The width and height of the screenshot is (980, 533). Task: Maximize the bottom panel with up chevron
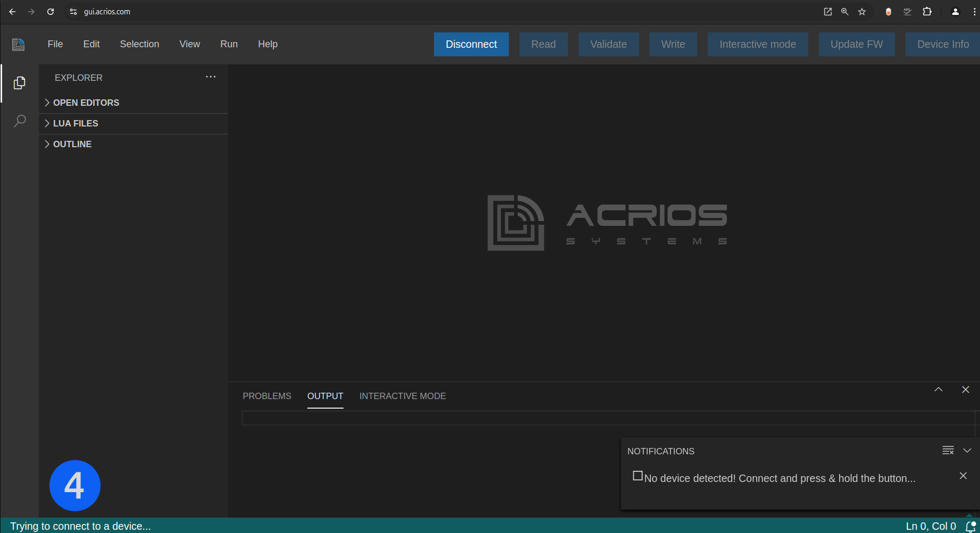click(939, 390)
